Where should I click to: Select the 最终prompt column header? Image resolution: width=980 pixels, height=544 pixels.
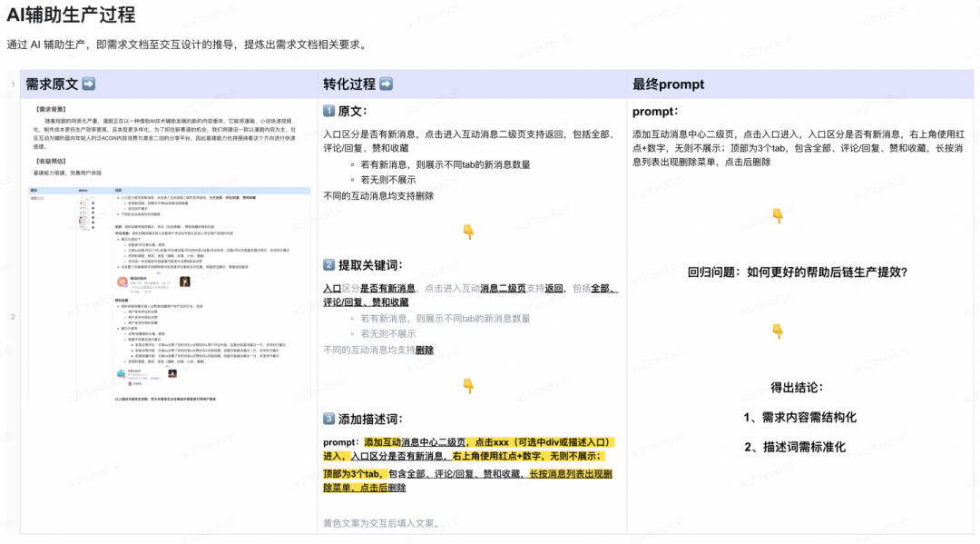(668, 84)
